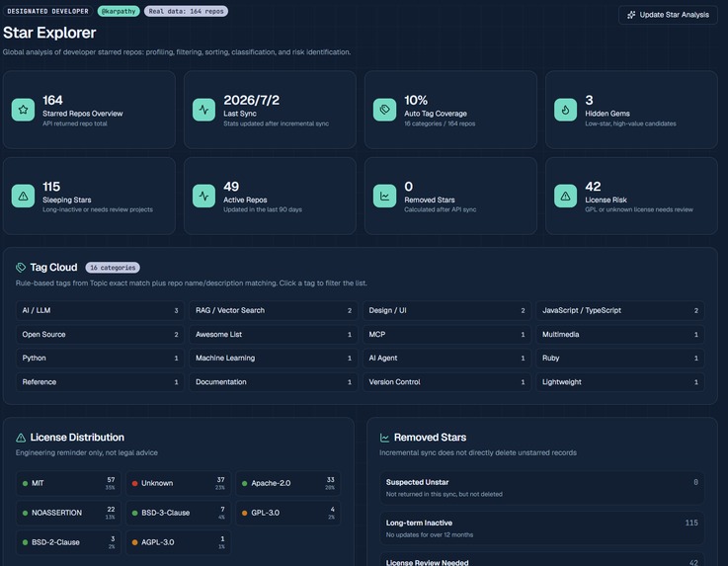Click the License Distribution heading text

[77, 438]
